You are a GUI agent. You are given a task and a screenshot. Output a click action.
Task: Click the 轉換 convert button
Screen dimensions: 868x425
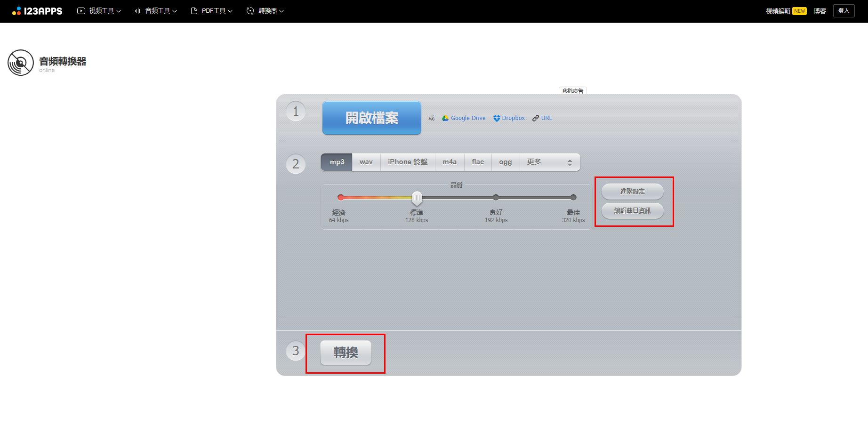pyautogui.click(x=346, y=353)
